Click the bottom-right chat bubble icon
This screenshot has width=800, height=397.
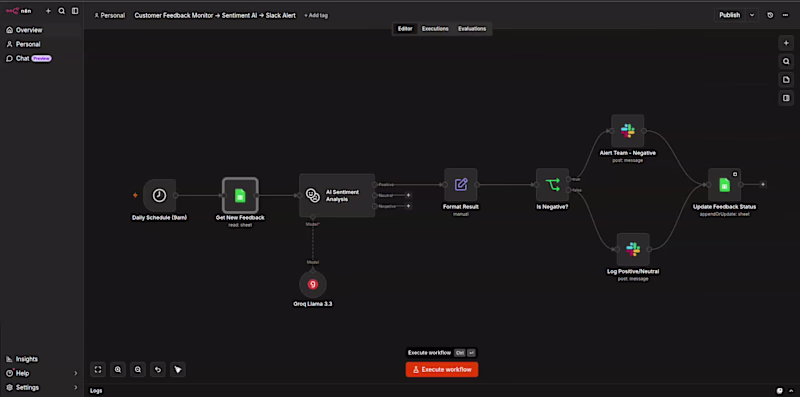(x=780, y=391)
